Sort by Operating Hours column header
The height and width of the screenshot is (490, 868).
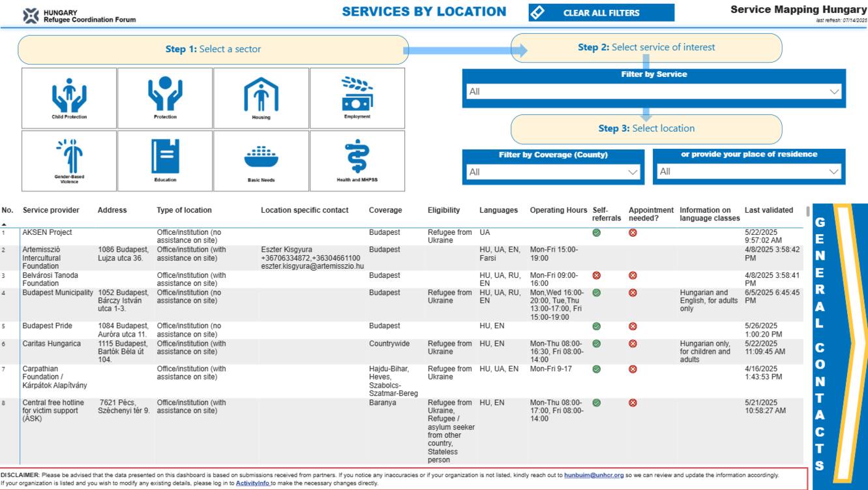click(558, 210)
